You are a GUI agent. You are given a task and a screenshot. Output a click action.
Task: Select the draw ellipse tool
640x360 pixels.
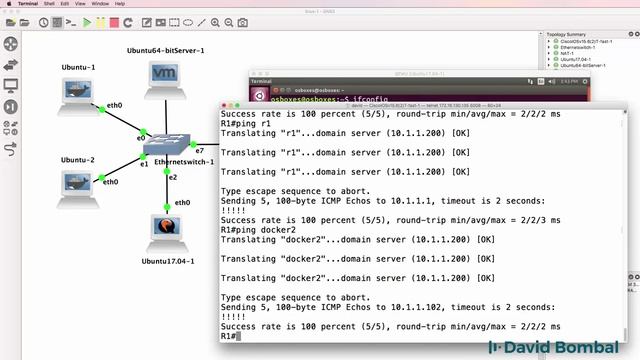188,23
